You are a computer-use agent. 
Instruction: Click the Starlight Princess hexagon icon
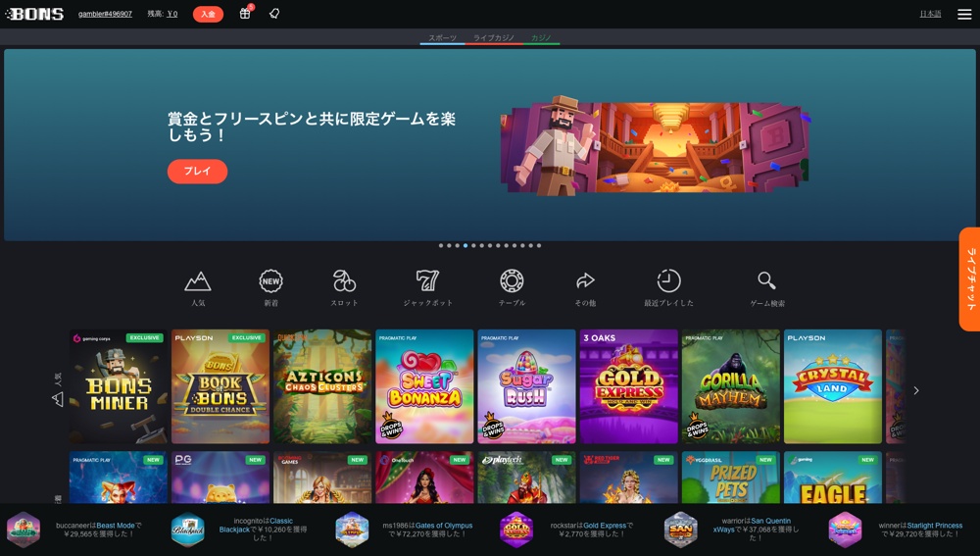[845, 530]
